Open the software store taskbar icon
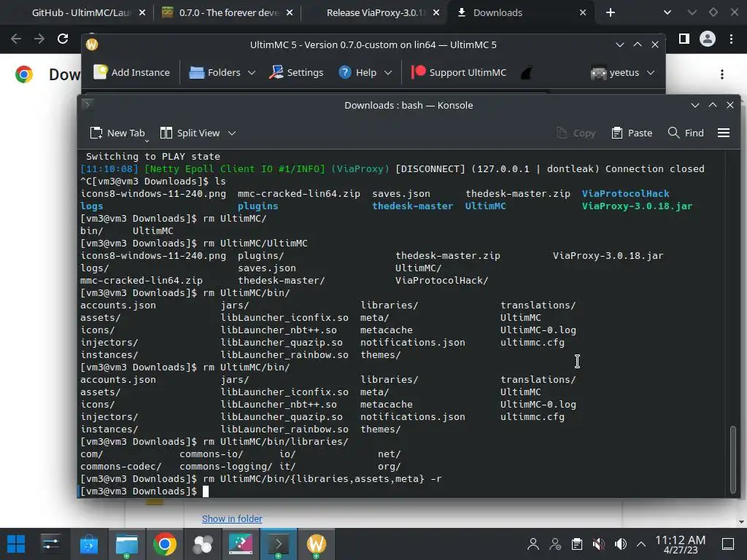This screenshot has width=747, height=560. pos(88,544)
